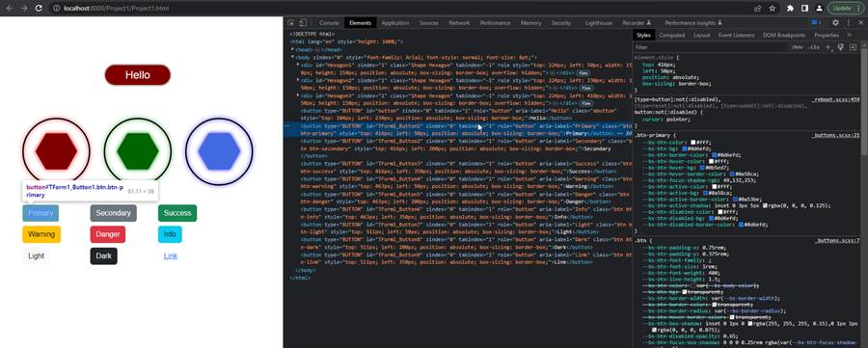
Task: Bookmark the page with the star icon
Action: [x=773, y=9]
